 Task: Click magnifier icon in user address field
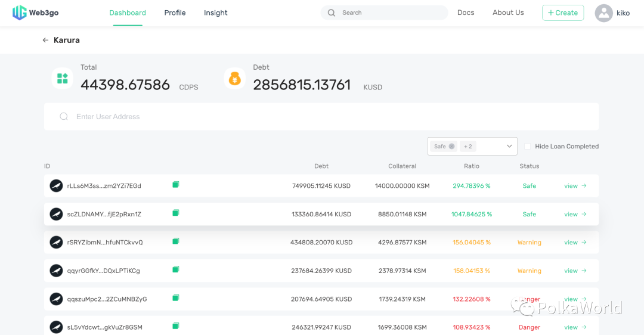click(64, 117)
